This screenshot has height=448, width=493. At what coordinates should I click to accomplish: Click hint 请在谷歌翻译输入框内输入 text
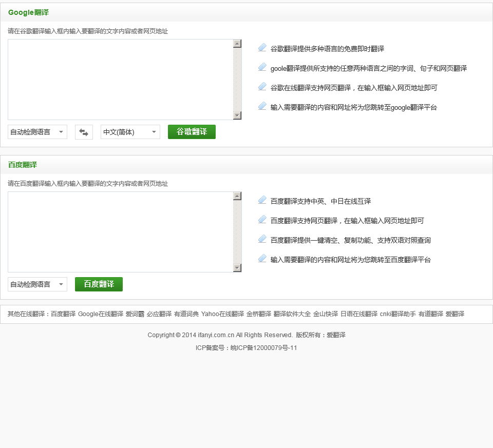coord(88,31)
